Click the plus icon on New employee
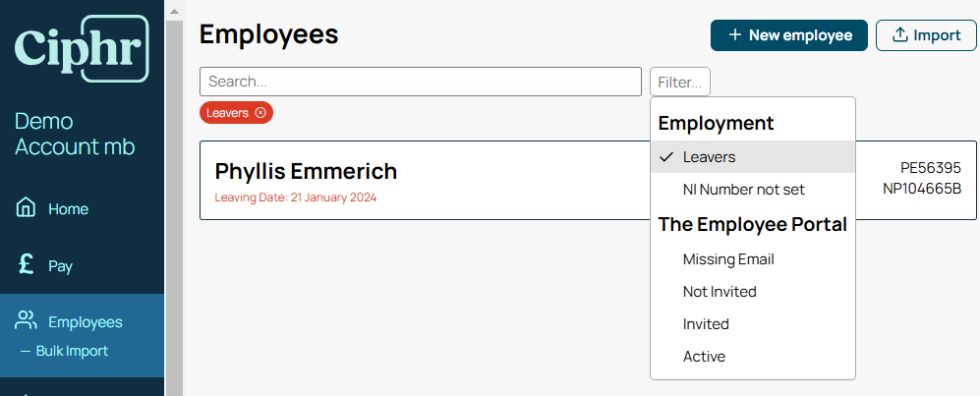Screen dimensions: 980x396 click(x=735, y=35)
